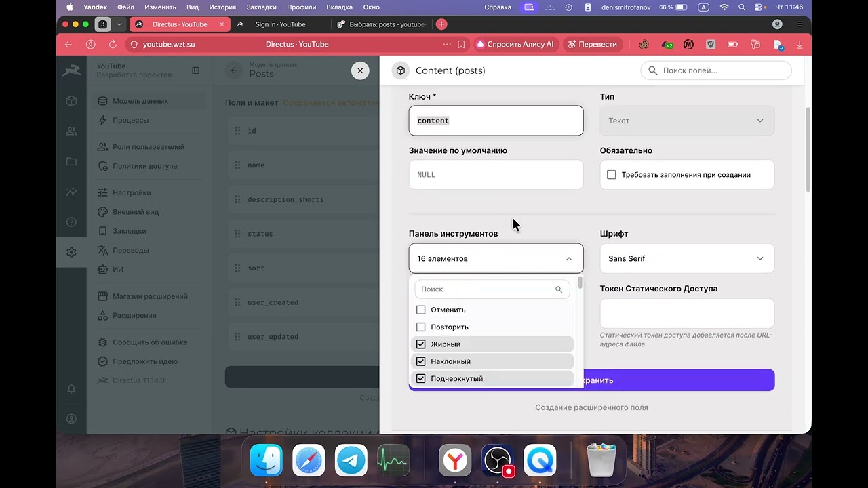Open the Закладки menu in macOS menu bar
Screen dimensions: 868x488
point(261,7)
